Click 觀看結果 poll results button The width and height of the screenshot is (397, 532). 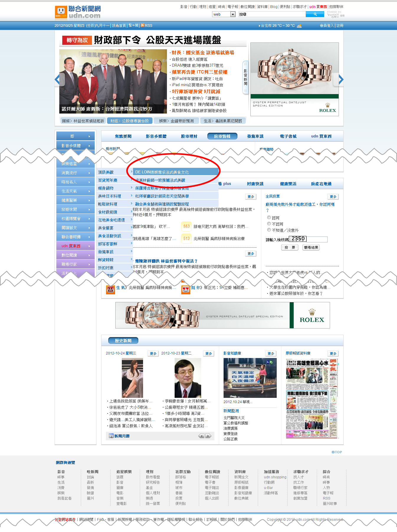click(311, 247)
